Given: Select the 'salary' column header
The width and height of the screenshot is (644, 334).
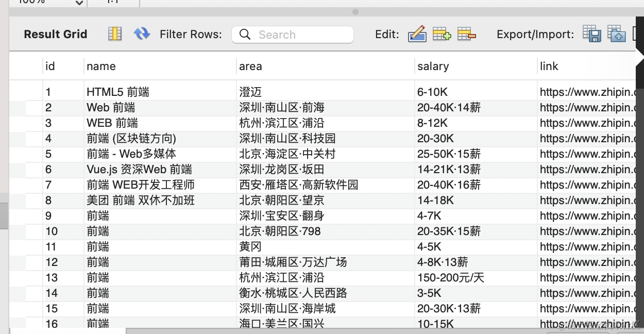Looking at the screenshot, I should (x=433, y=66).
